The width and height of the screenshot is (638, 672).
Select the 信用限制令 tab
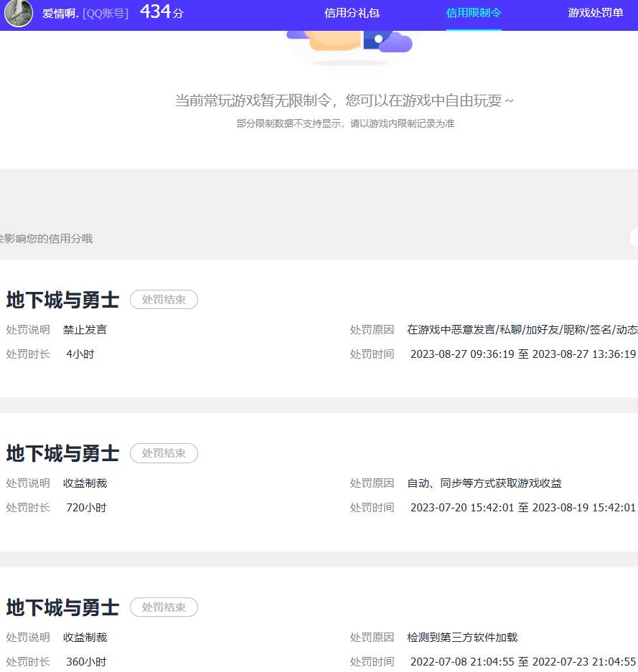point(474,13)
